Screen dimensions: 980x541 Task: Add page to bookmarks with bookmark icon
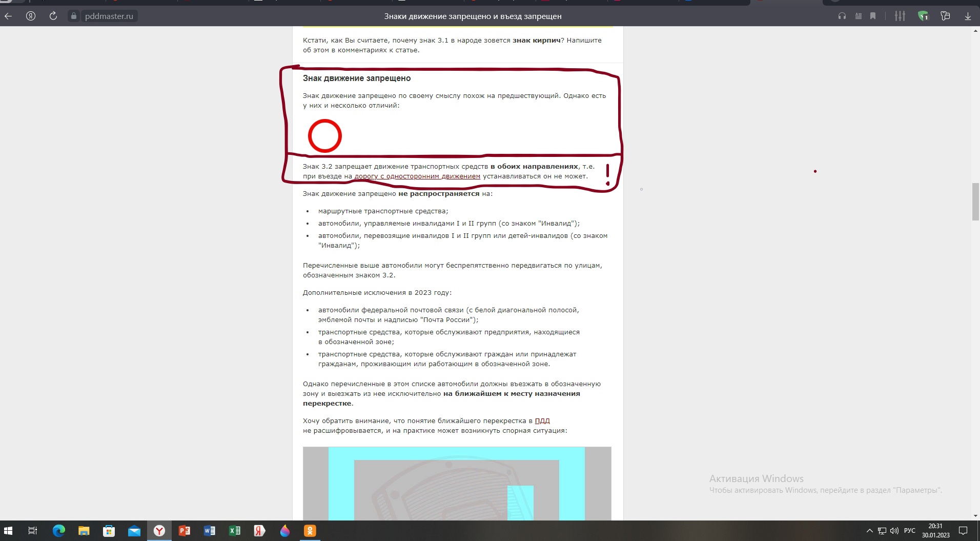pos(873,16)
